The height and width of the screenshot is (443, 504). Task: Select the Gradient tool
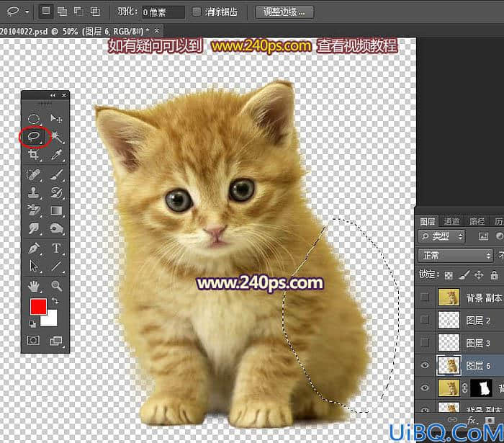click(x=57, y=210)
